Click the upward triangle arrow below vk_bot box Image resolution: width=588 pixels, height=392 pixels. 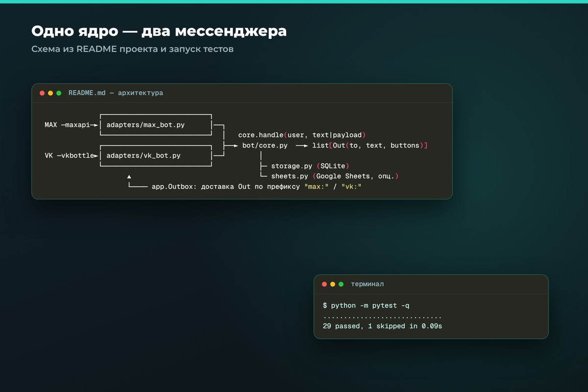pyautogui.click(x=129, y=176)
